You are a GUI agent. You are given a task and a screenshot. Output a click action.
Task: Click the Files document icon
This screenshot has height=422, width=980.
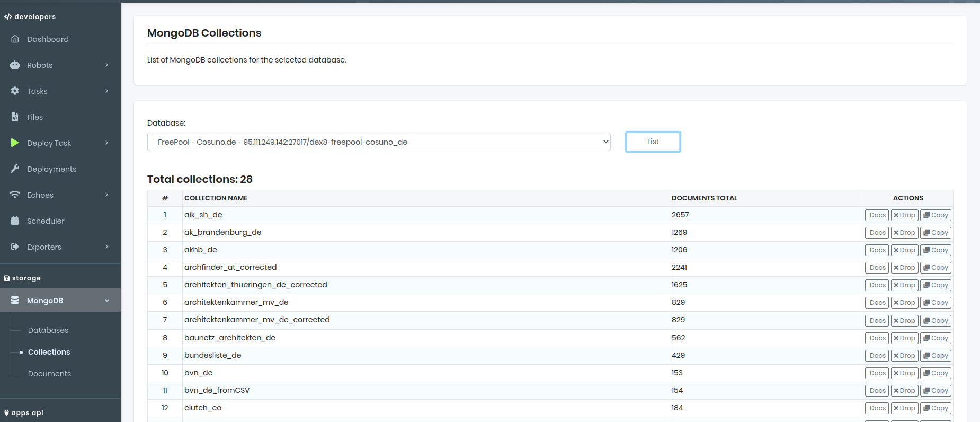tap(15, 117)
